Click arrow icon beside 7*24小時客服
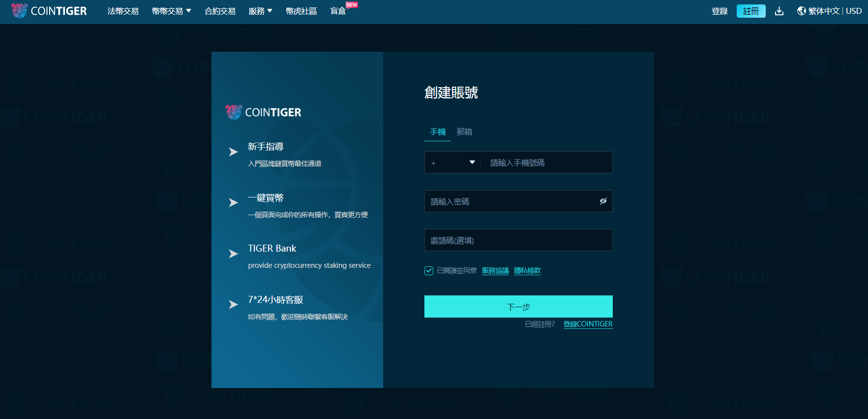The height and width of the screenshot is (419, 868). 233,305
